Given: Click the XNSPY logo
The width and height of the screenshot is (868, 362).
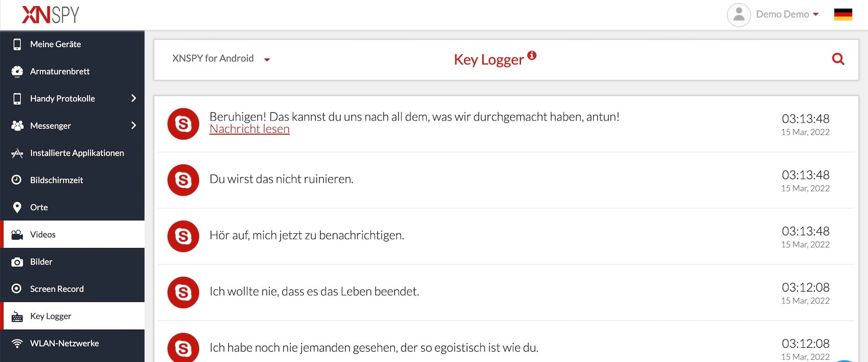Looking at the screenshot, I should click(x=51, y=14).
